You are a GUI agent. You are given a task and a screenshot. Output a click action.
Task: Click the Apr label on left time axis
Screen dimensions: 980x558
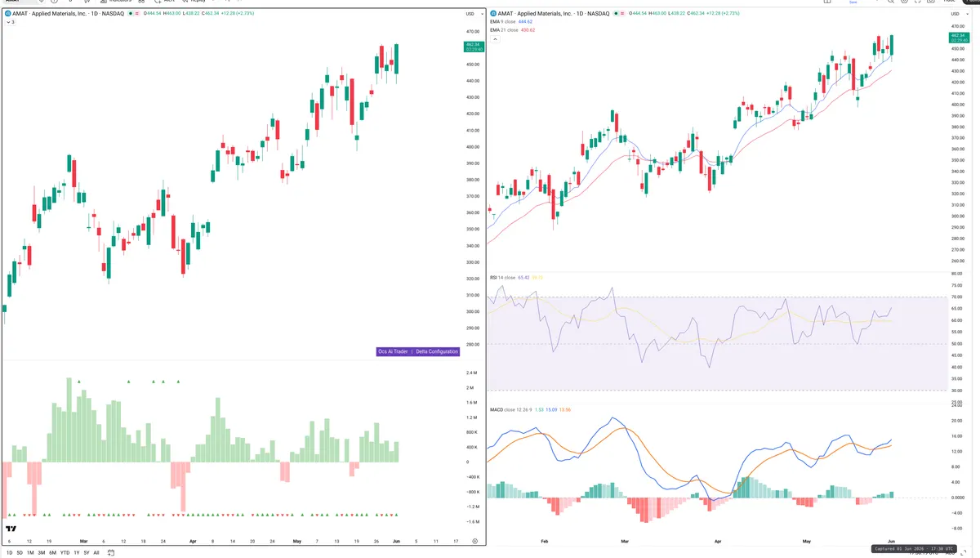(193, 541)
